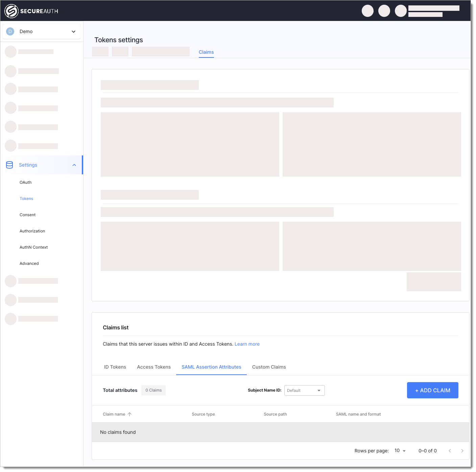Click the Total attributes label
This screenshot has height=472, width=476.
click(120, 390)
